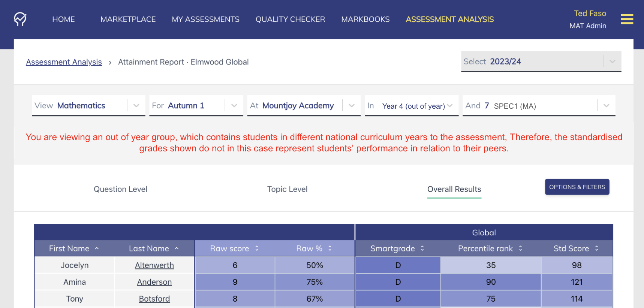Click MAT Admin role label
644x308 pixels.
tap(588, 26)
